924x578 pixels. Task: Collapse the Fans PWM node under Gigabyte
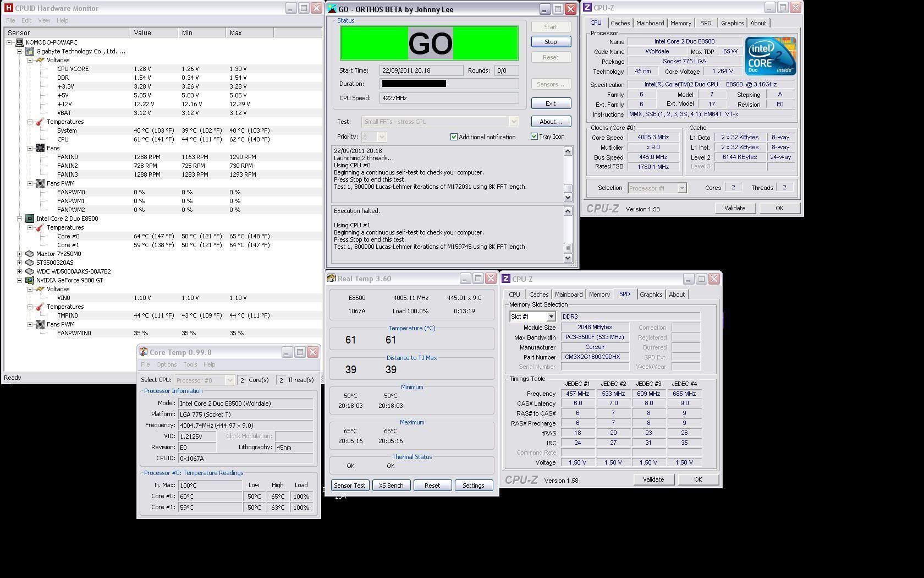point(30,183)
